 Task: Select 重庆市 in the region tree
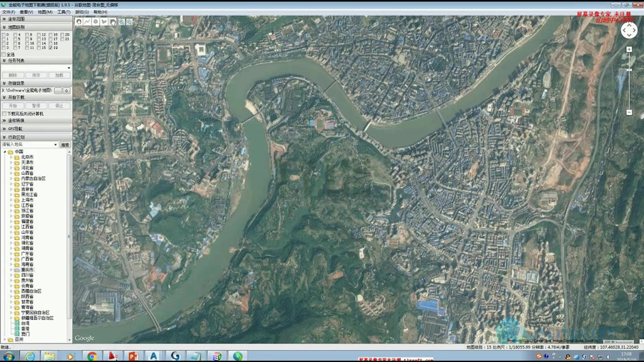27,270
